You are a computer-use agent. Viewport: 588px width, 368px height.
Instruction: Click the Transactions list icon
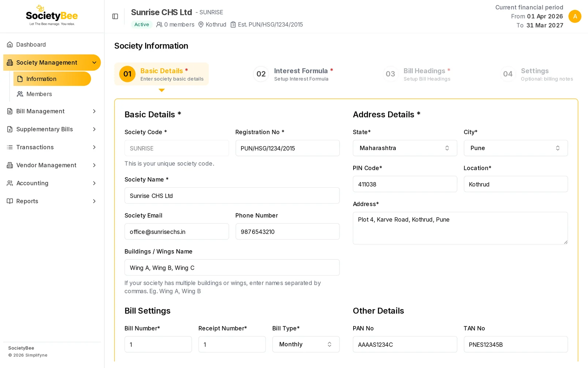[x=10, y=147]
